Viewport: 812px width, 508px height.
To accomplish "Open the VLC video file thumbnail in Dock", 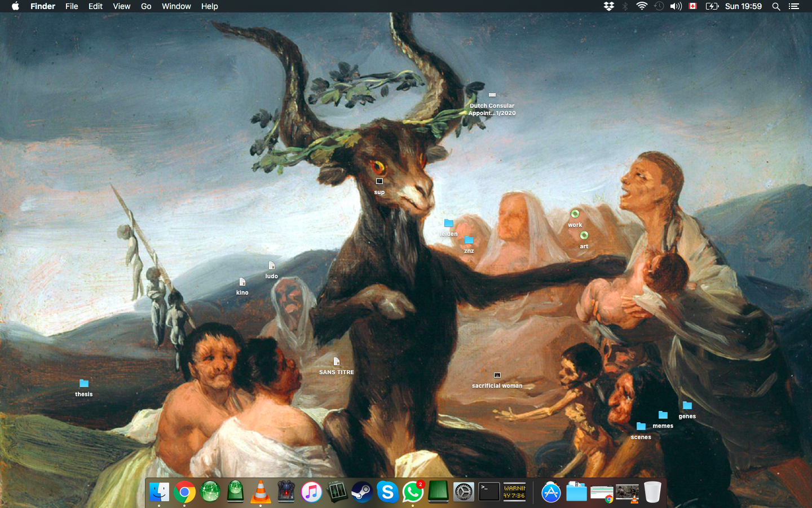I will coord(627,493).
